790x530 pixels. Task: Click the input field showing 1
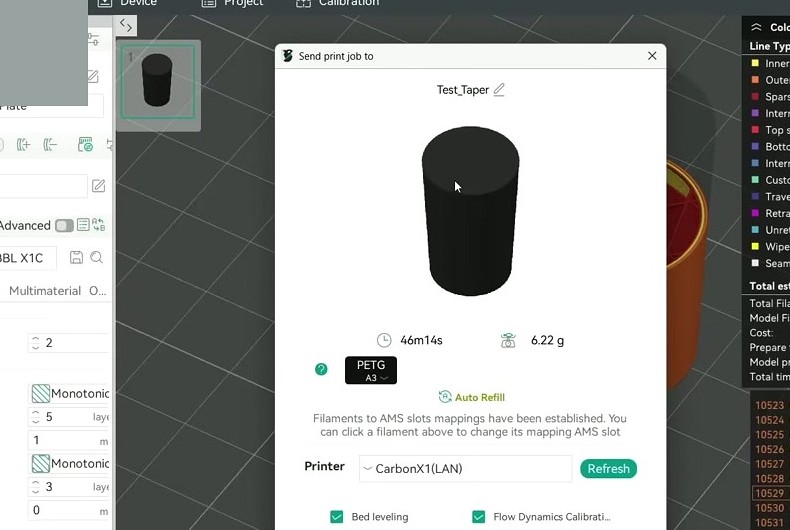(70, 440)
